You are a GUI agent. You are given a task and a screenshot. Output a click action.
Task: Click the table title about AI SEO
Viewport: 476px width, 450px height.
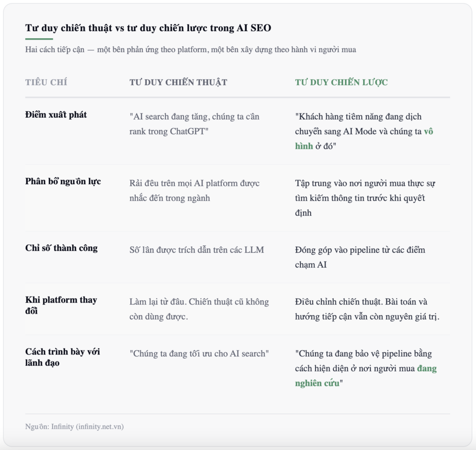click(148, 28)
